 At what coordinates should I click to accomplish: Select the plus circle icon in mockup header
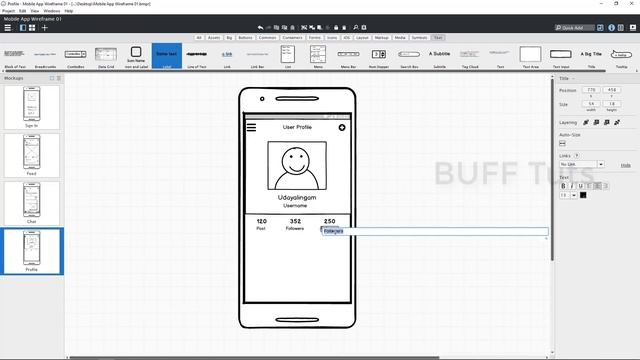342,127
